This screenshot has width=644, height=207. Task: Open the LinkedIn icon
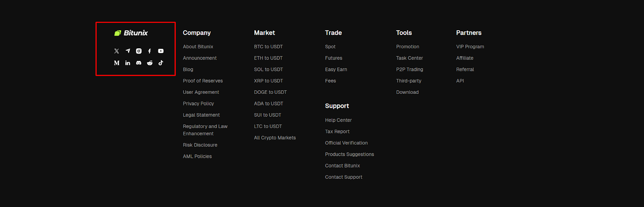pyautogui.click(x=128, y=63)
